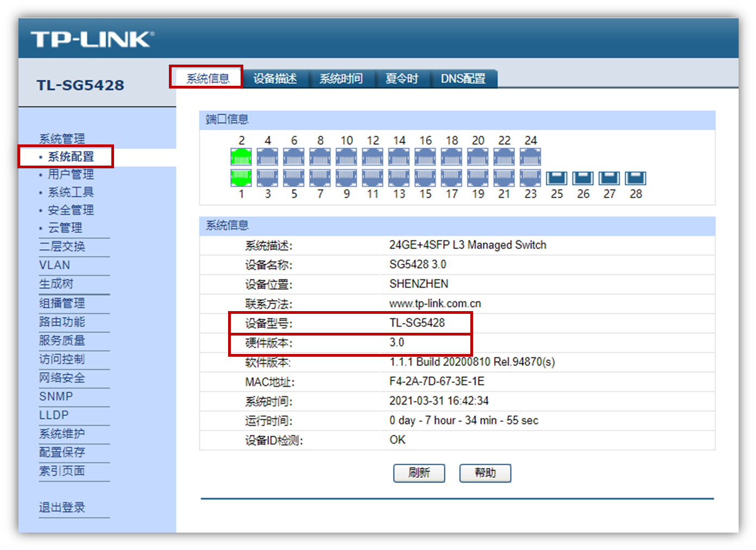This screenshot has height=550, width=756.
Task: Switch to the 设备描述 tab
Action: (275, 78)
